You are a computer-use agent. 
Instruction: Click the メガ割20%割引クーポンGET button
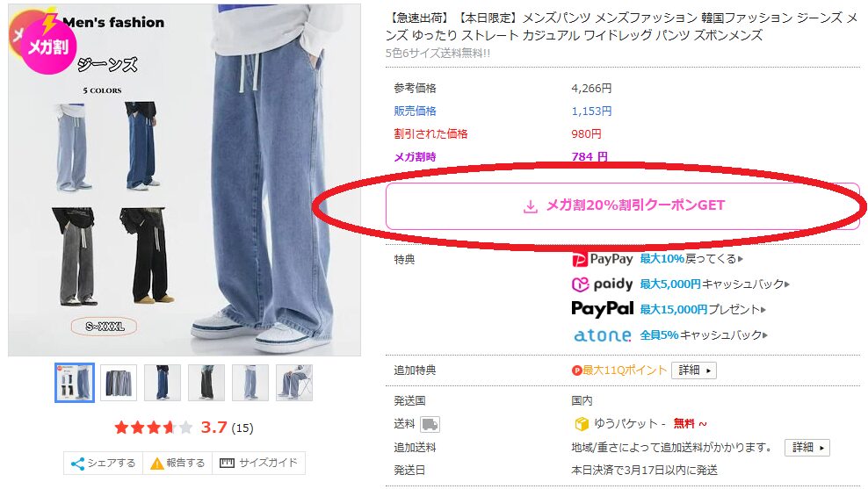pos(622,205)
